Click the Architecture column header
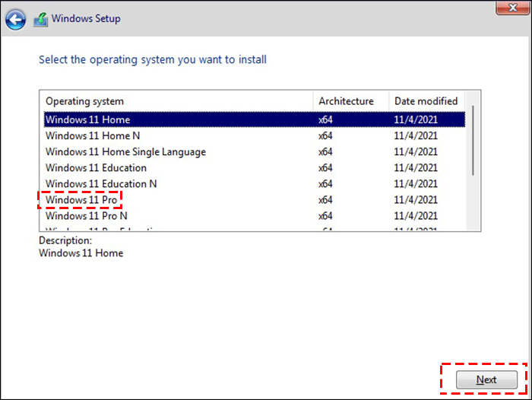532x400 pixels. [x=346, y=101]
